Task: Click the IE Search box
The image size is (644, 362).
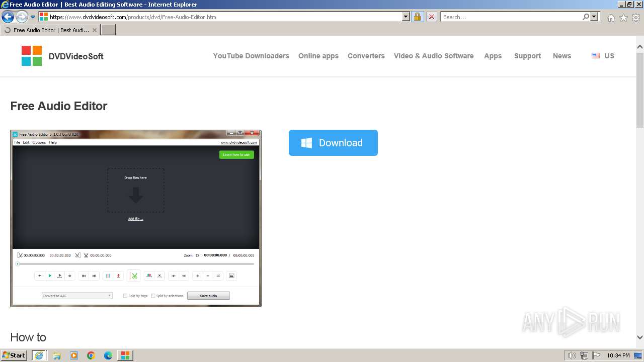Action: pyautogui.click(x=511, y=17)
